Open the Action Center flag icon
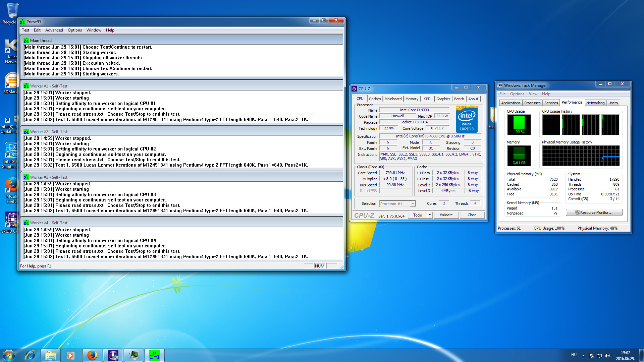644x362 pixels. 591,356
